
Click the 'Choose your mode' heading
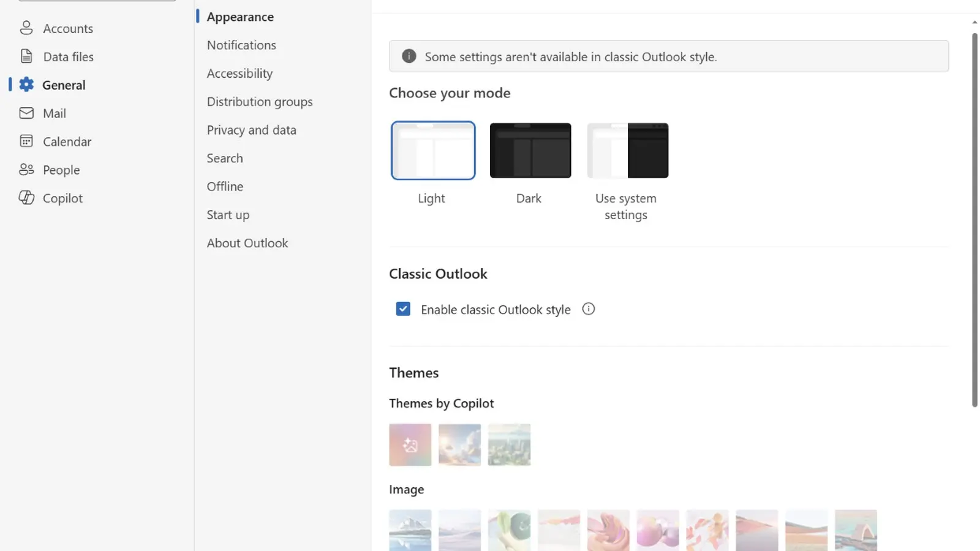(450, 92)
